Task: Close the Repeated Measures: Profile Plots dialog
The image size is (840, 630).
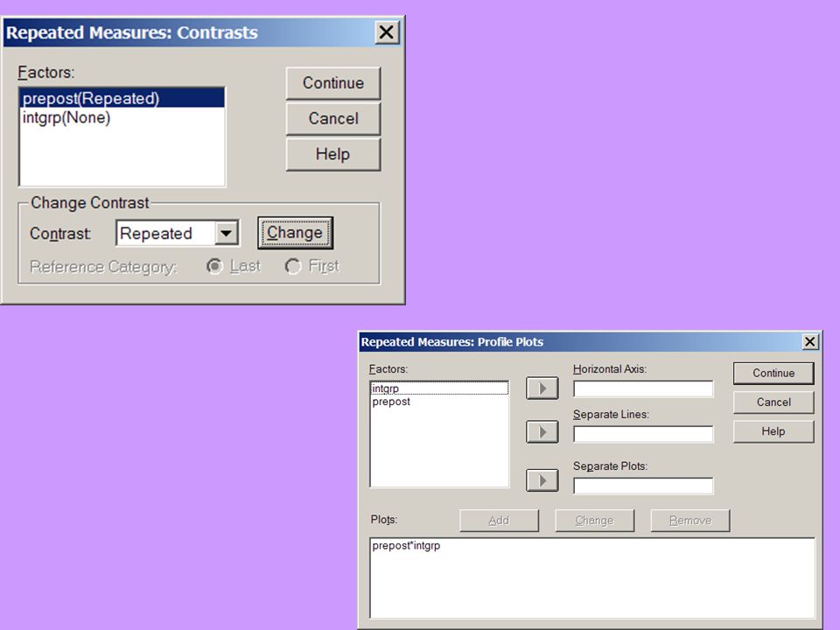Action: coord(810,342)
